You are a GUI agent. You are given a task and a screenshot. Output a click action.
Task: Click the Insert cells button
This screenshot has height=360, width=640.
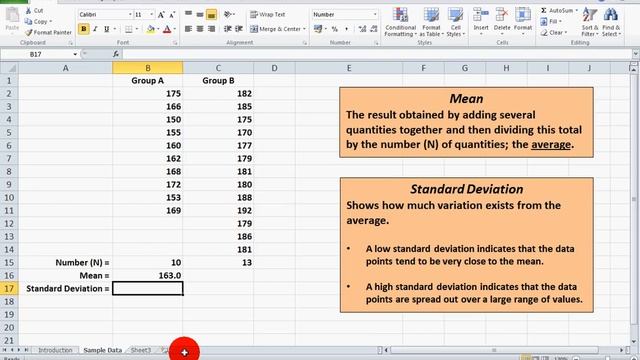(x=481, y=21)
